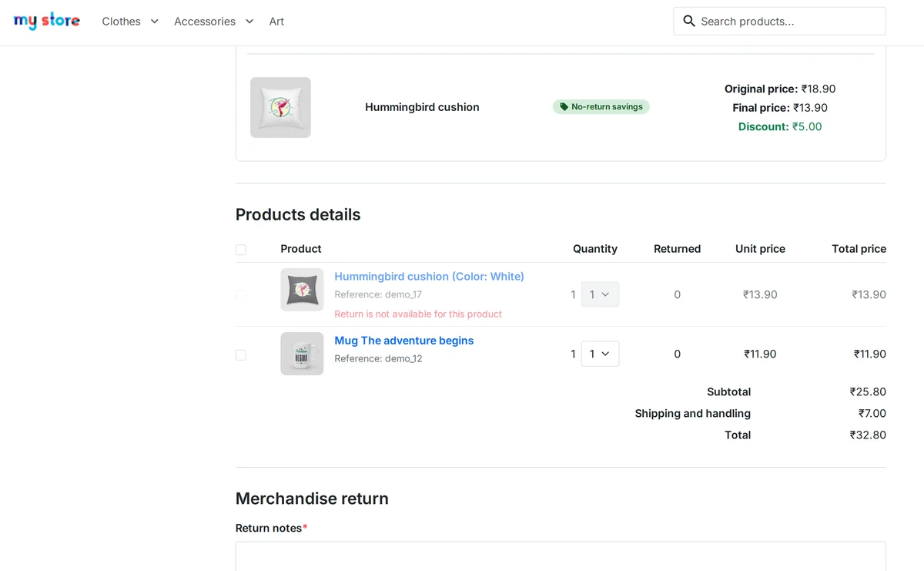Click the Total amount ₹32.80

(868, 435)
